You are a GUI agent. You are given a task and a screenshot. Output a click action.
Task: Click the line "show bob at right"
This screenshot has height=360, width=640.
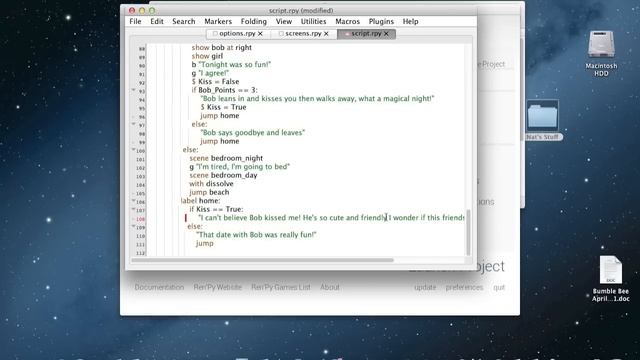222,47
